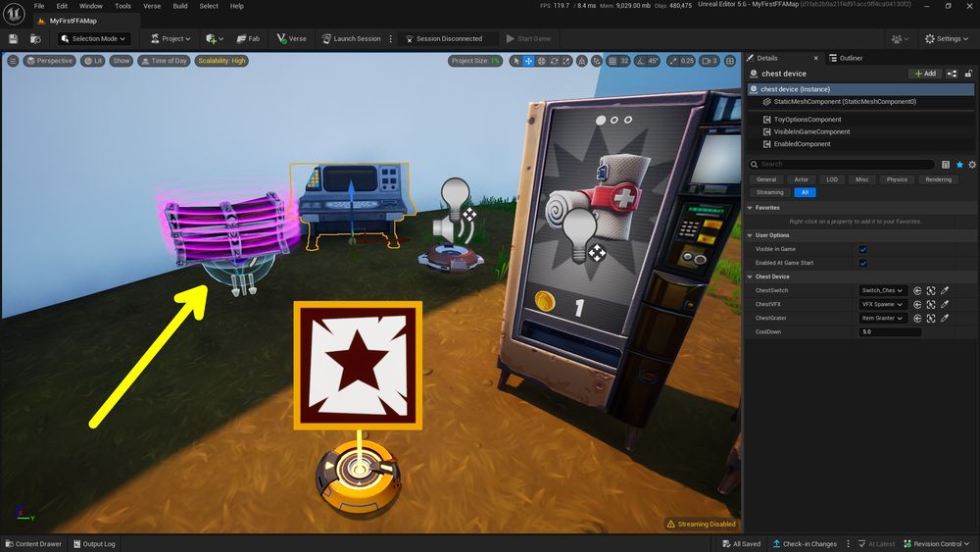Save the current level with the disk icon
Image resolution: width=980 pixels, height=552 pixels.
click(13, 39)
